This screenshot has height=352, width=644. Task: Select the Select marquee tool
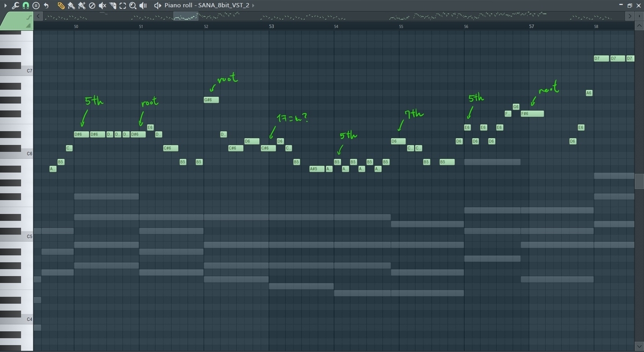[122, 5]
